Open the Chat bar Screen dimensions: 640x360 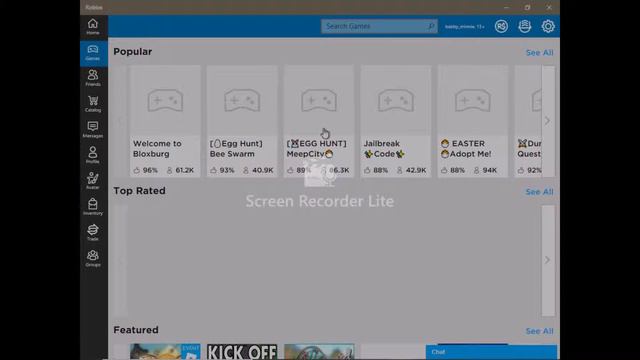(x=491, y=352)
